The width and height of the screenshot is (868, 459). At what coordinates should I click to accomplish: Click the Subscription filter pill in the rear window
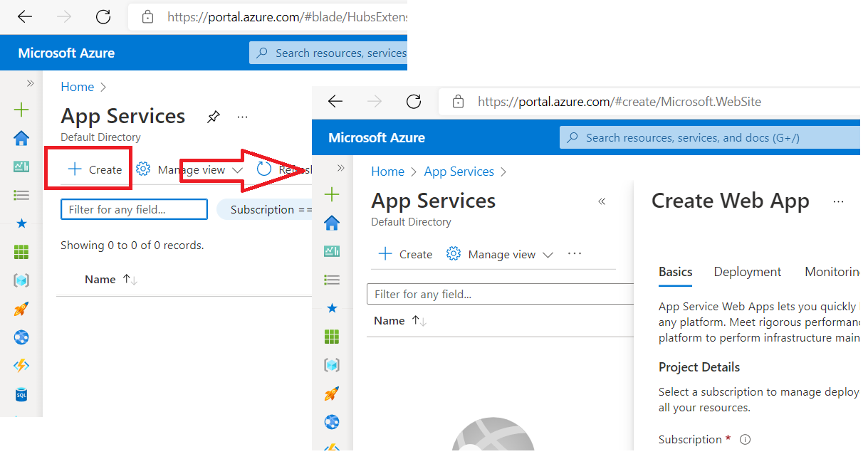[x=264, y=209]
